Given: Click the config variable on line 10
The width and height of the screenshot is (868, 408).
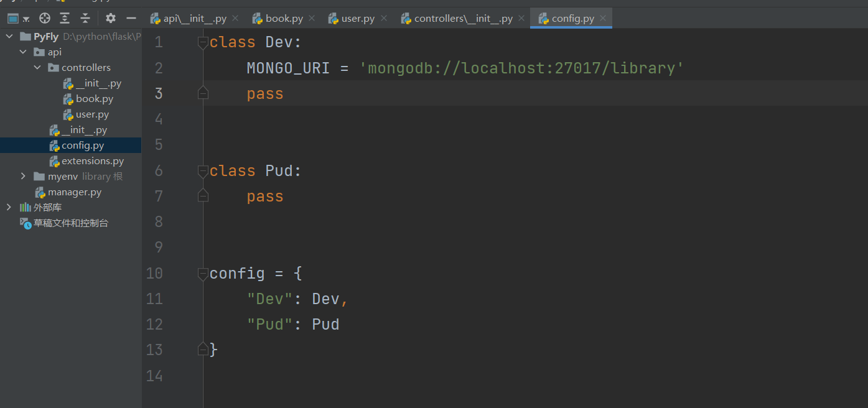Looking at the screenshot, I should (237, 273).
